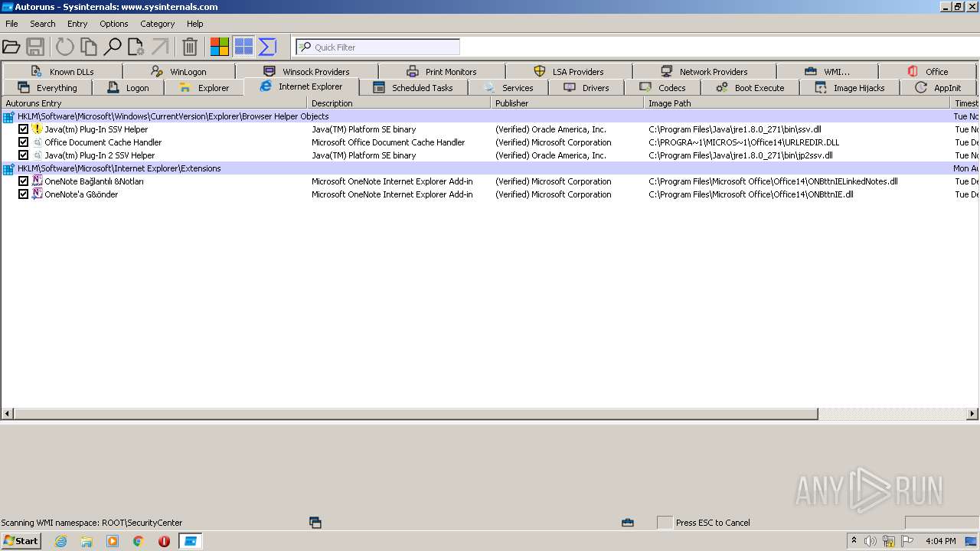The height and width of the screenshot is (551, 980).
Task: Click the Save floppy disk icon
Action: click(35, 47)
